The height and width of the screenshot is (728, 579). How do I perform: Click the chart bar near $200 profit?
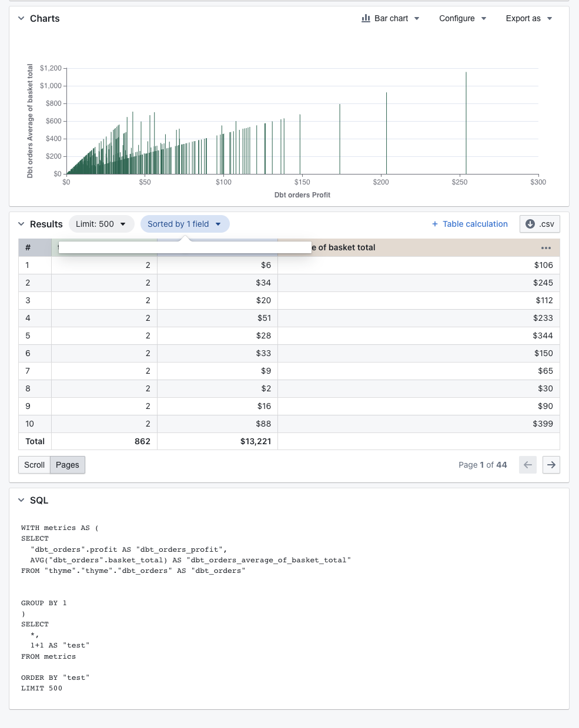click(386, 133)
